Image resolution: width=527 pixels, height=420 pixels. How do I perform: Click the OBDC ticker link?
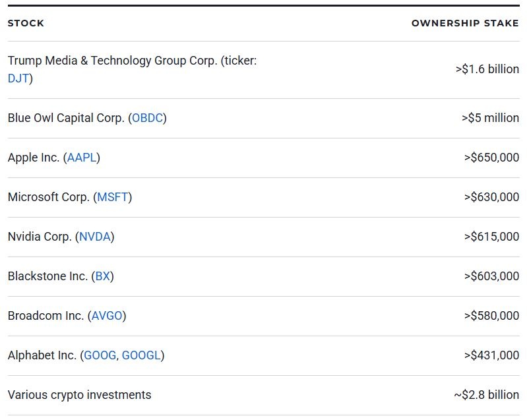pyautogui.click(x=147, y=118)
